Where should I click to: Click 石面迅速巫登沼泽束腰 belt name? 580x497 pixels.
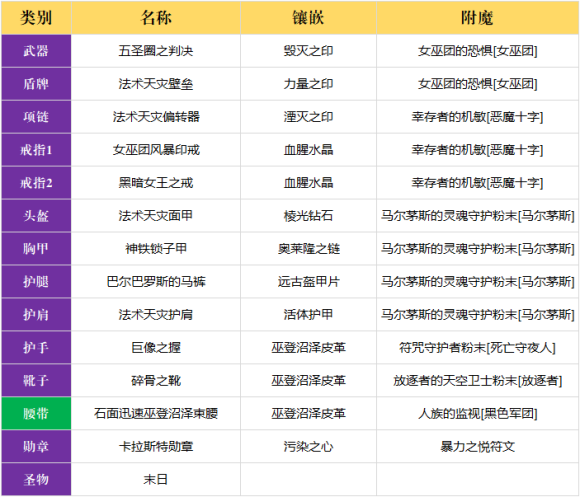156,413
